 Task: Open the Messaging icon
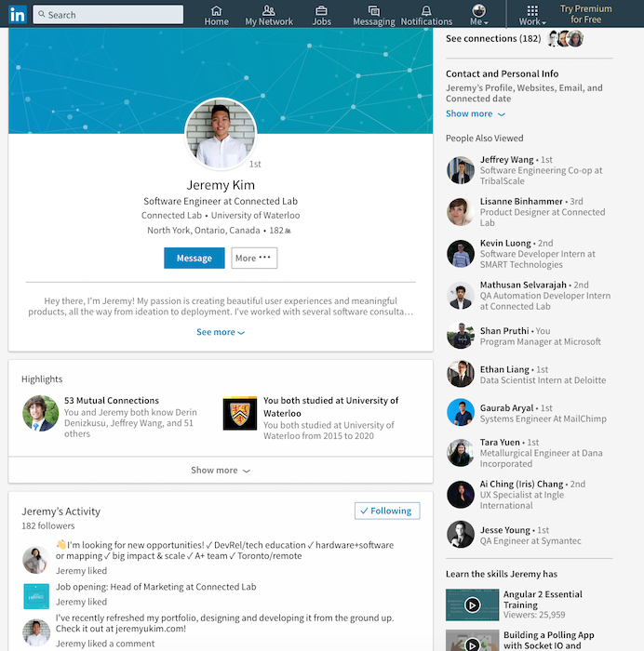tap(374, 10)
